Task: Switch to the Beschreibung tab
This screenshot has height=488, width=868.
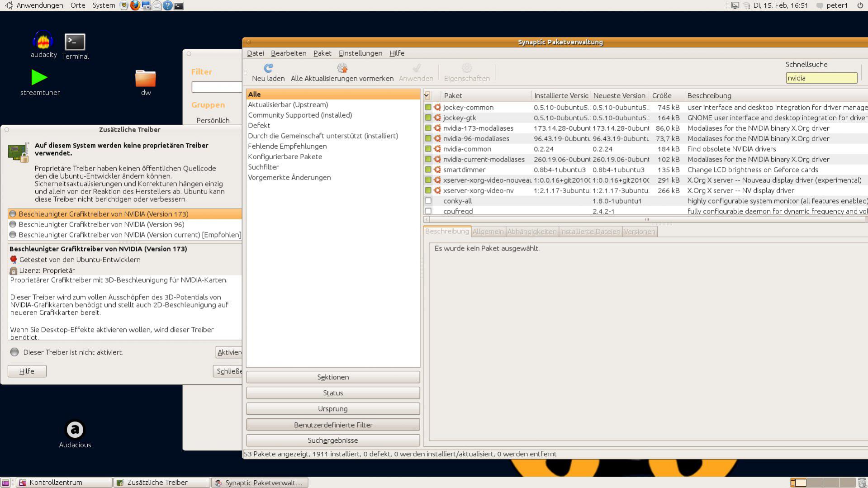Action: pos(447,231)
